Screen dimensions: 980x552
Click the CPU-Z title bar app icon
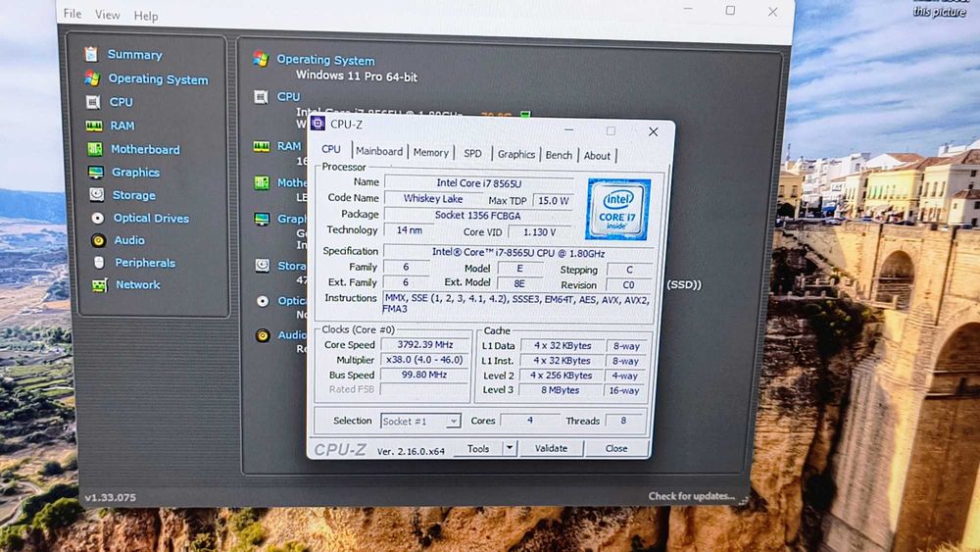318,124
